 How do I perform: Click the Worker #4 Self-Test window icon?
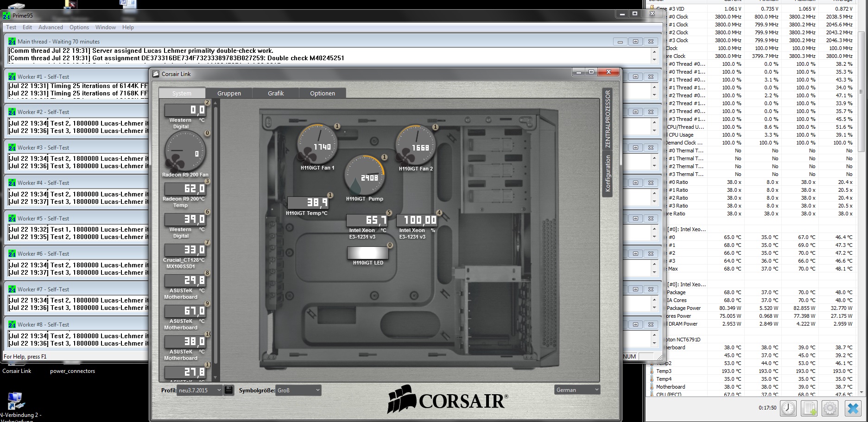12,183
